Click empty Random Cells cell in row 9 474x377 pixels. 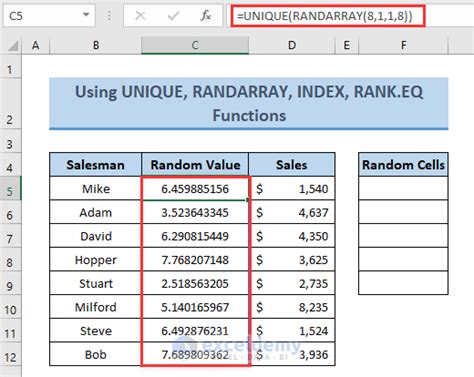pyautogui.click(x=403, y=283)
